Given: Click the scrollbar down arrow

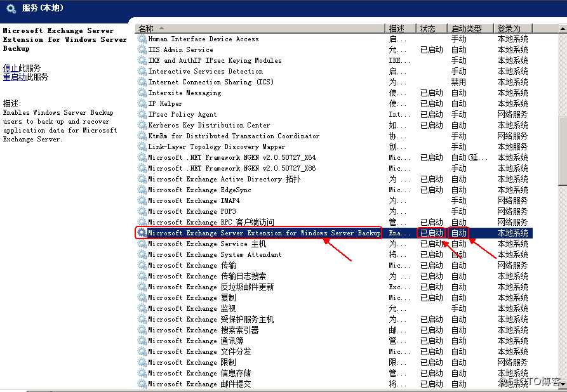Looking at the screenshot, I should 563,385.
